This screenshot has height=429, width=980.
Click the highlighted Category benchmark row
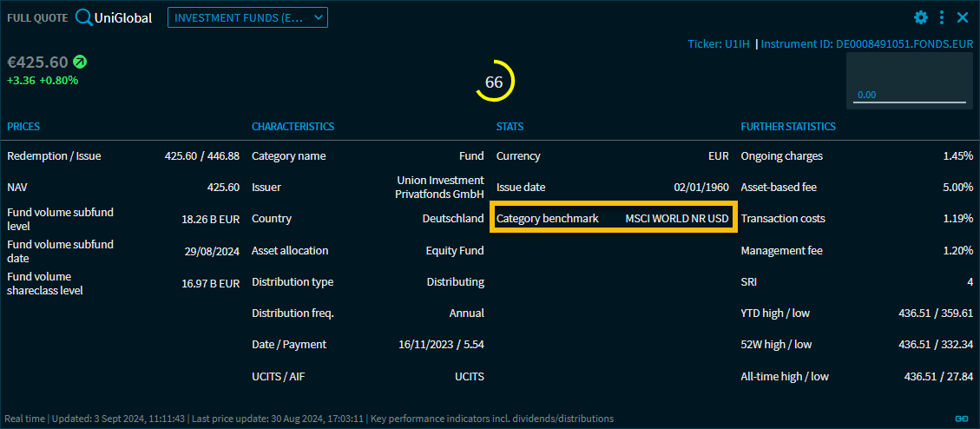click(x=613, y=219)
